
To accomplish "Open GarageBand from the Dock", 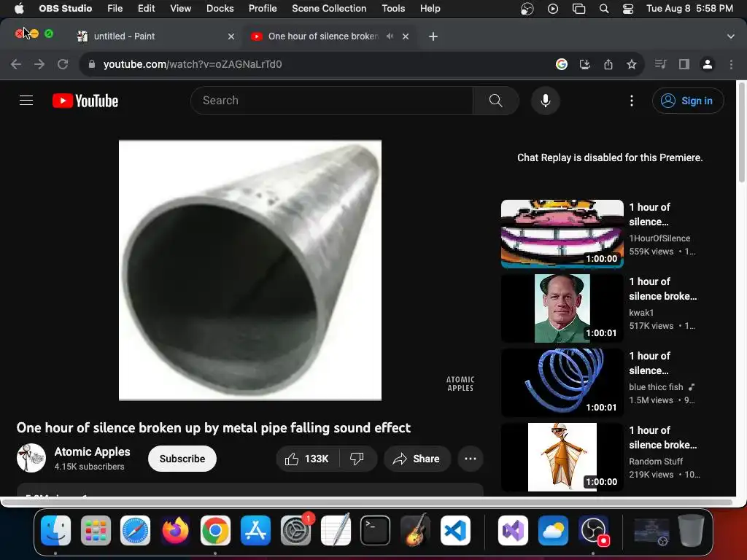I will (415, 530).
